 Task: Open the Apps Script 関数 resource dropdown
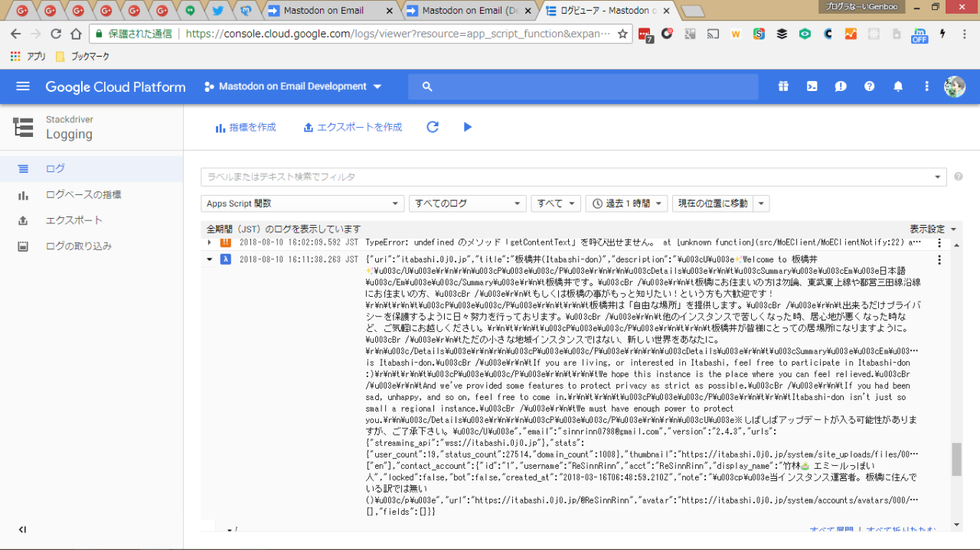click(x=302, y=203)
